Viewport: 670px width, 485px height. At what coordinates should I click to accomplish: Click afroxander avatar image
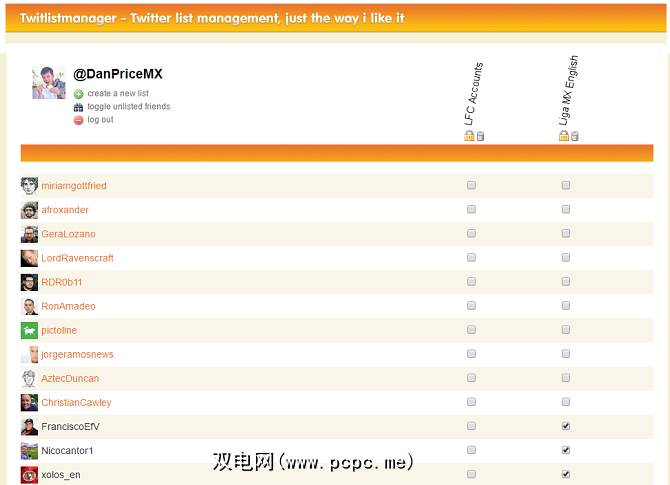tap(29, 210)
